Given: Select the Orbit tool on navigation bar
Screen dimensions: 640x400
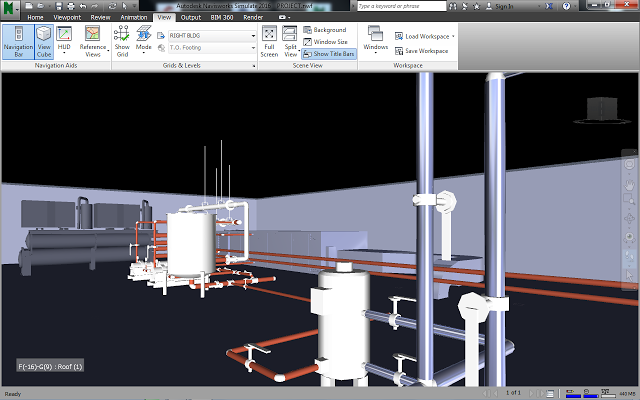Looking at the screenshot, I should pyautogui.click(x=629, y=219).
